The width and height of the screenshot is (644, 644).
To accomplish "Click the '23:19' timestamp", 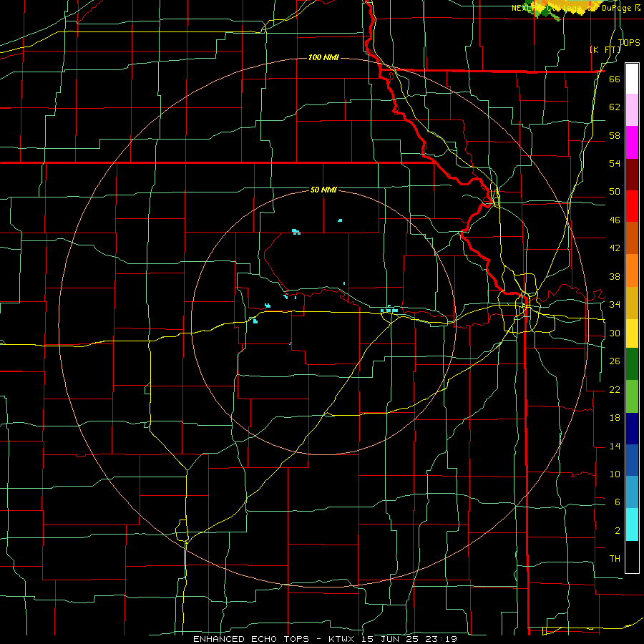I will click(x=442, y=639).
